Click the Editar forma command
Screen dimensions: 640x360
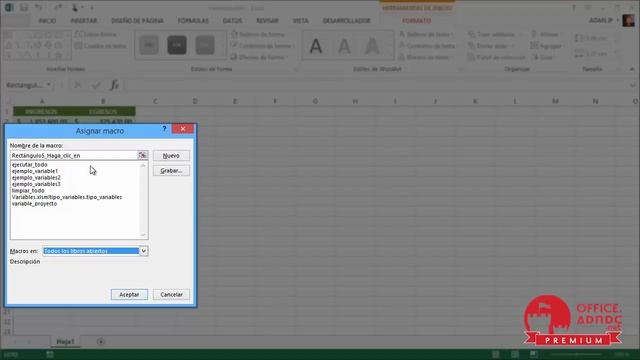pos(97,34)
